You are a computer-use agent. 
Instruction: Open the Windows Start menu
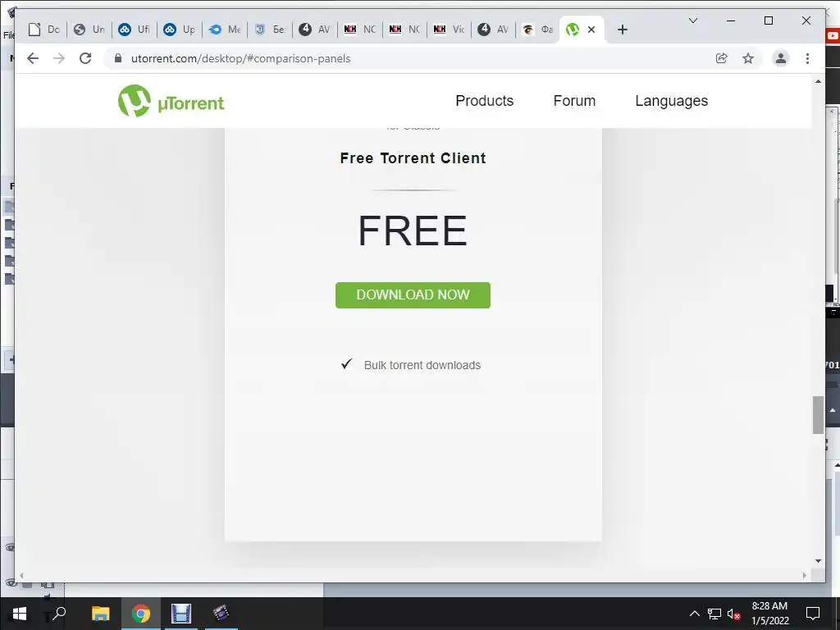[20, 614]
